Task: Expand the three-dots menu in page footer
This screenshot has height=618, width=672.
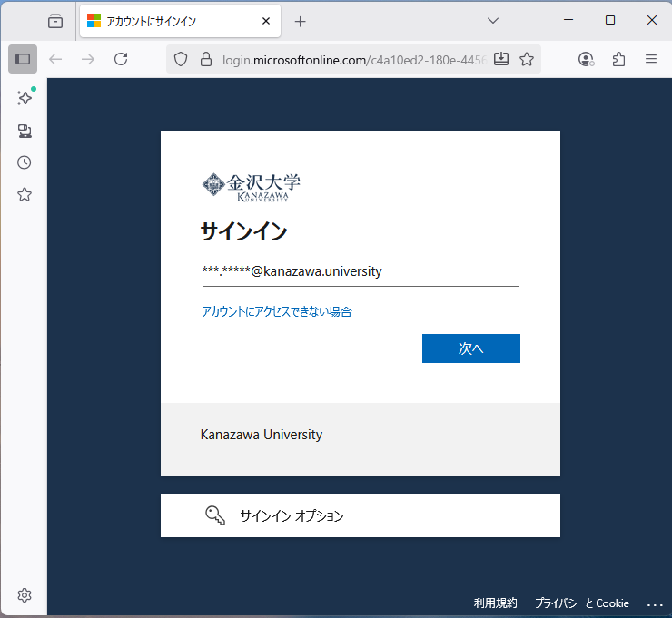Action: coord(655,603)
